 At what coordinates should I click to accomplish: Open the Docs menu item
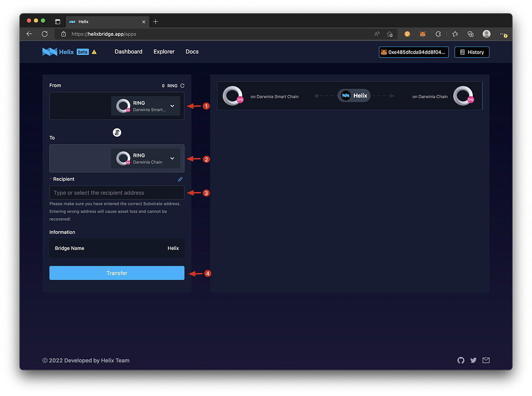point(192,51)
